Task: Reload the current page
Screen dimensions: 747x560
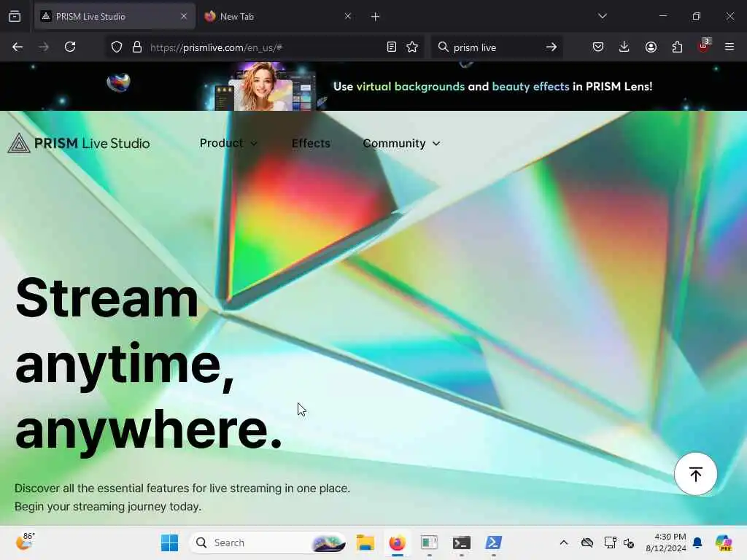Action: (70, 47)
